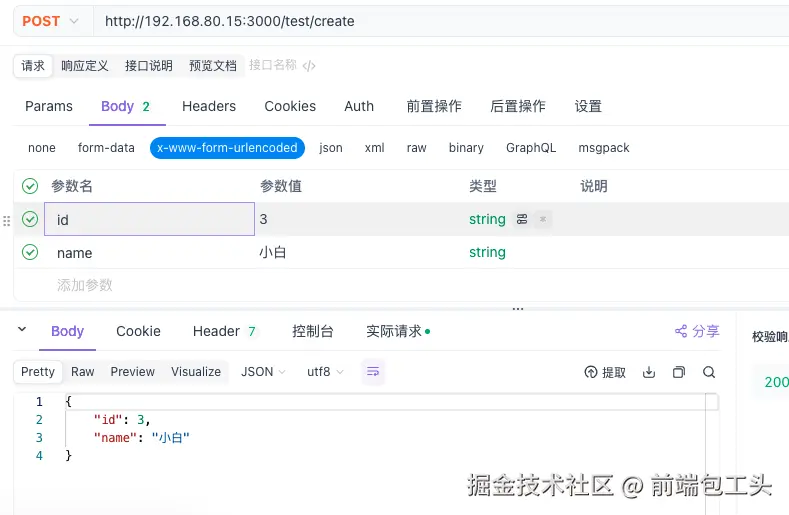
Task: Click the id row required asterisk icon
Action: pos(543,219)
